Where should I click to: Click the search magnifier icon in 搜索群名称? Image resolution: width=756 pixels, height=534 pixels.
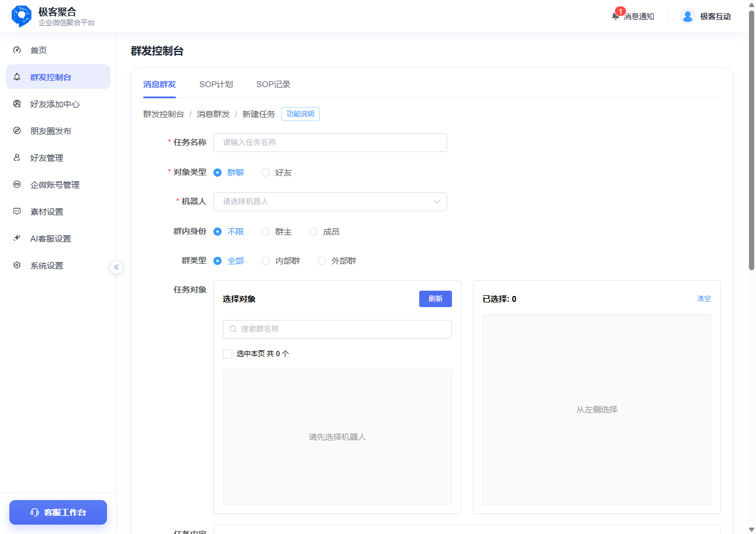pyautogui.click(x=233, y=329)
